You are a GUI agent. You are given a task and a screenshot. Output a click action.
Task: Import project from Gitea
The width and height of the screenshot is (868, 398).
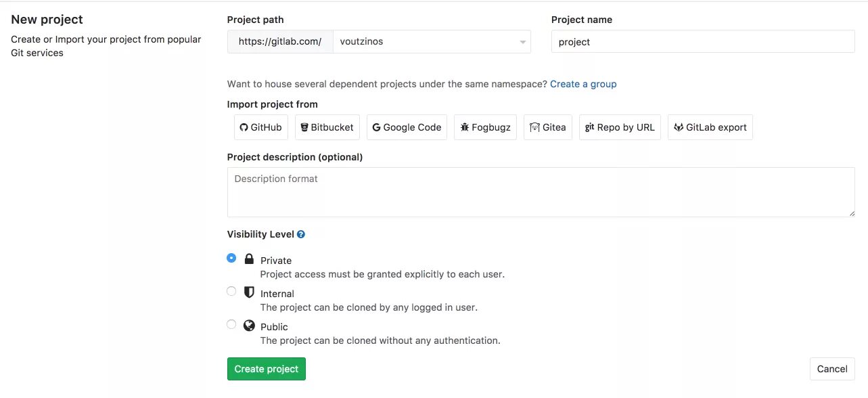(548, 127)
